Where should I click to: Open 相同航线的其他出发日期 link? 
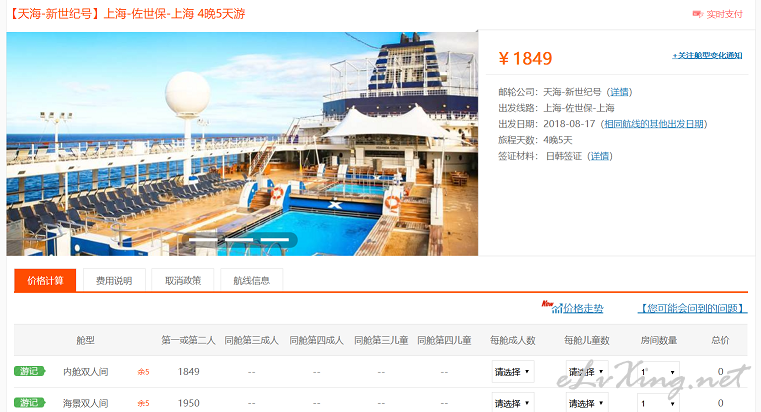pyautogui.click(x=654, y=124)
